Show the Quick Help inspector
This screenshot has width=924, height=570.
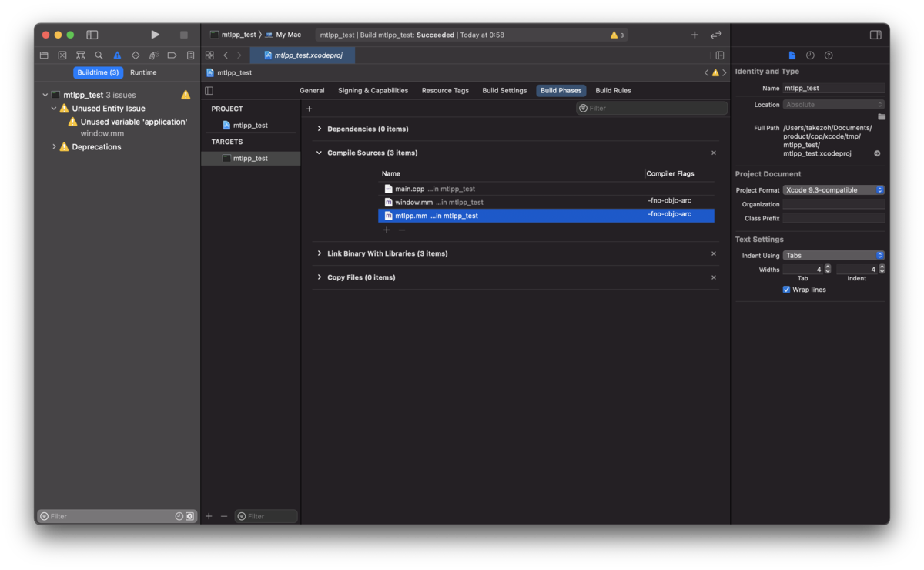(829, 55)
